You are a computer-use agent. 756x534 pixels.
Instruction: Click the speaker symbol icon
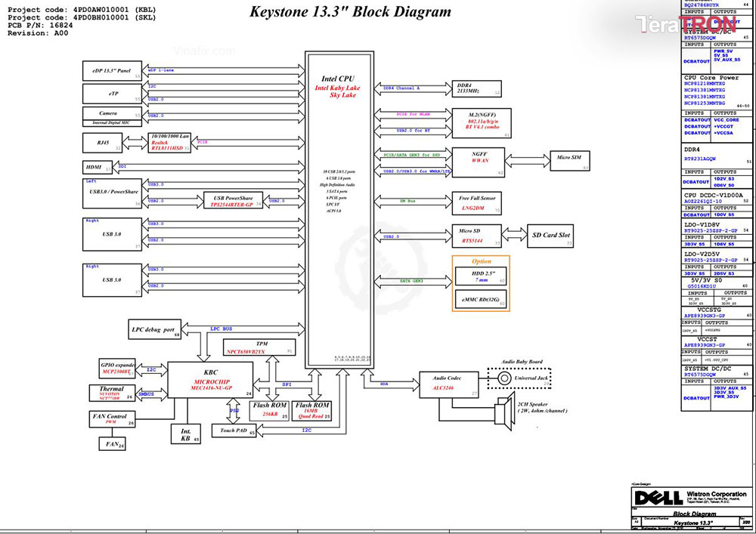click(504, 412)
